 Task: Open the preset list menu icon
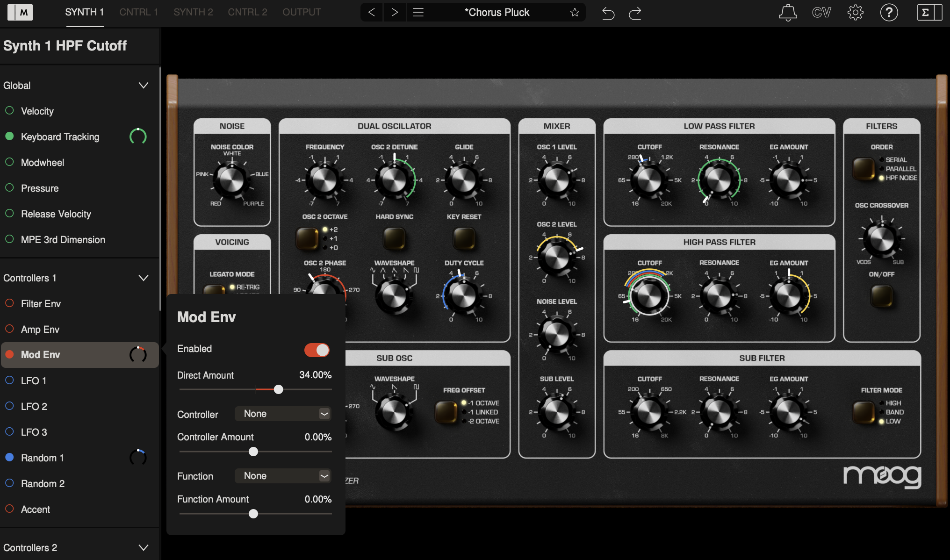pos(418,13)
